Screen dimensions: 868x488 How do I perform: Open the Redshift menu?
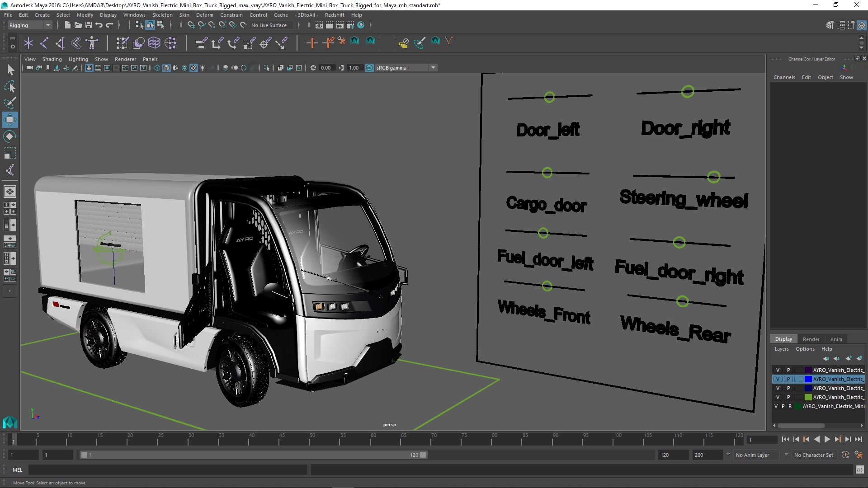(x=335, y=15)
